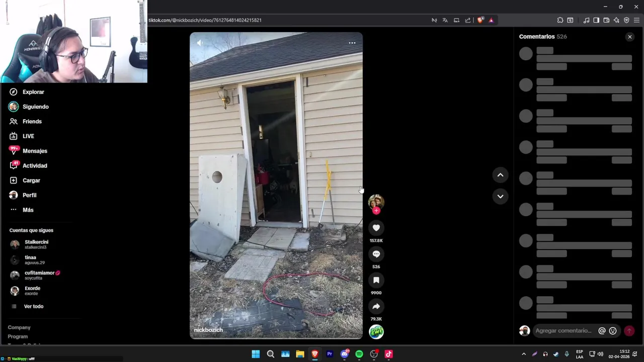Viewport: 644px width, 362px height.
Task: Go to previous video with up chevron
Action: pos(500,175)
